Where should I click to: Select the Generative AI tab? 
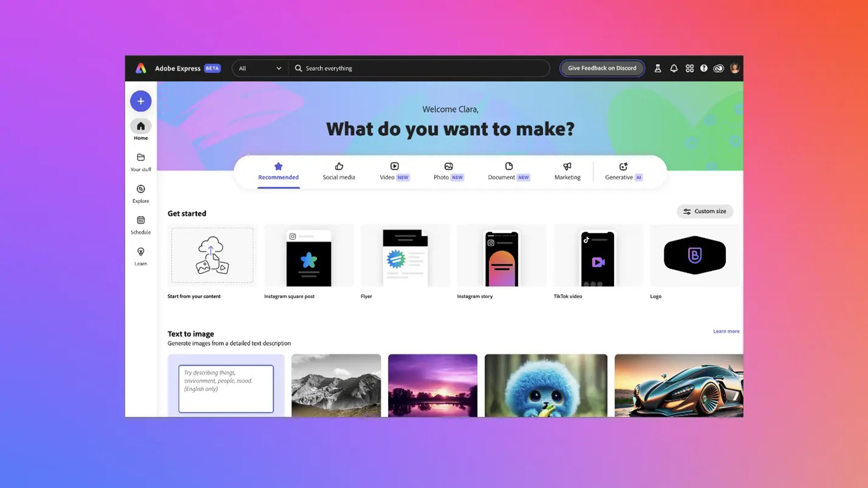point(623,171)
